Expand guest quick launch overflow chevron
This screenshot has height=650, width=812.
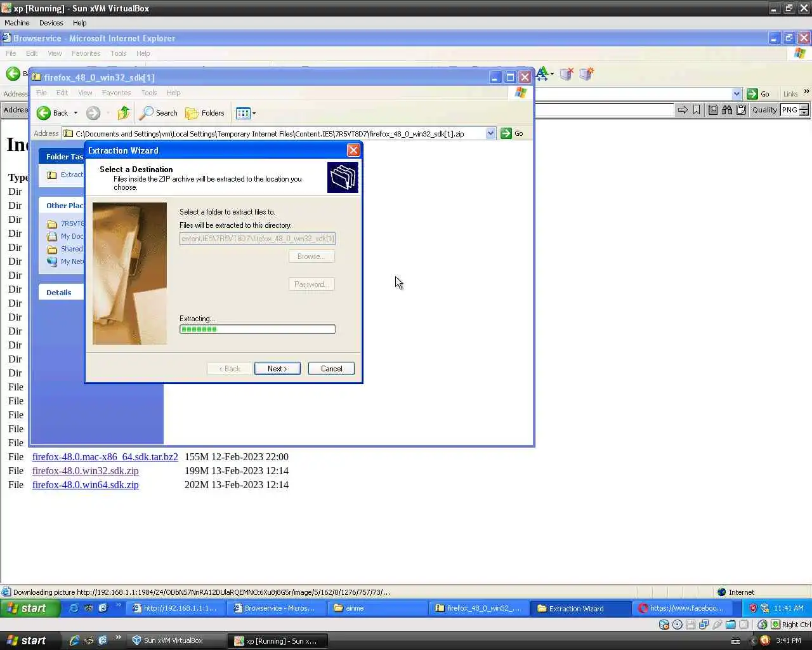click(x=118, y=606)
